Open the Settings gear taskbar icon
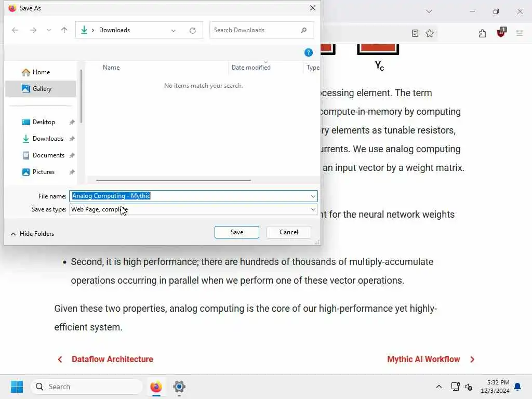 pos(179,387)
